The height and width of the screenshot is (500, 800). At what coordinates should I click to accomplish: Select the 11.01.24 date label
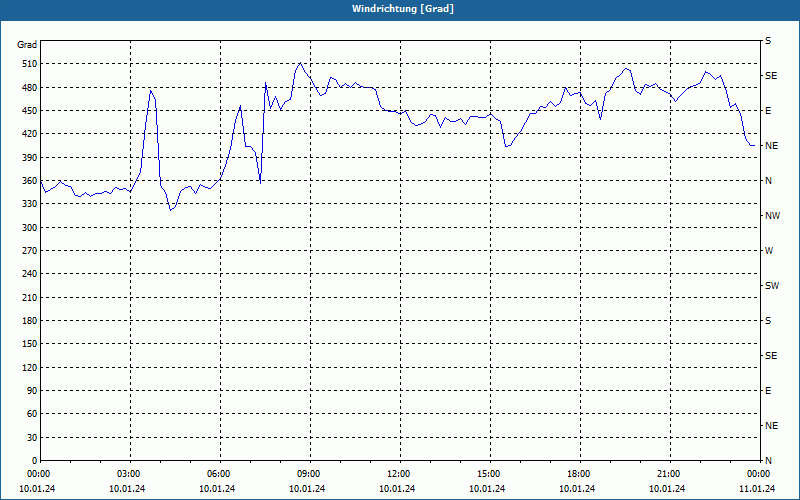click(x=757, y=489)
